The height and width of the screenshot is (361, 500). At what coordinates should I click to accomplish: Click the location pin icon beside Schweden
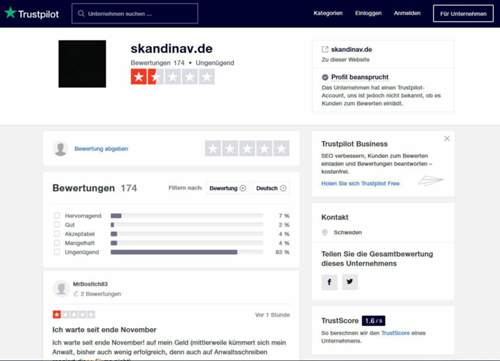coord(325,232)
